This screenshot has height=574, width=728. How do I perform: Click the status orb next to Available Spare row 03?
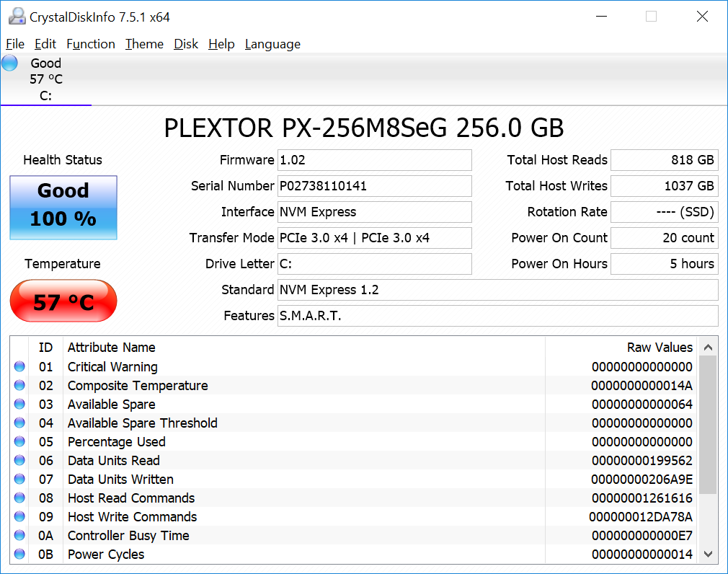[19, 404]
